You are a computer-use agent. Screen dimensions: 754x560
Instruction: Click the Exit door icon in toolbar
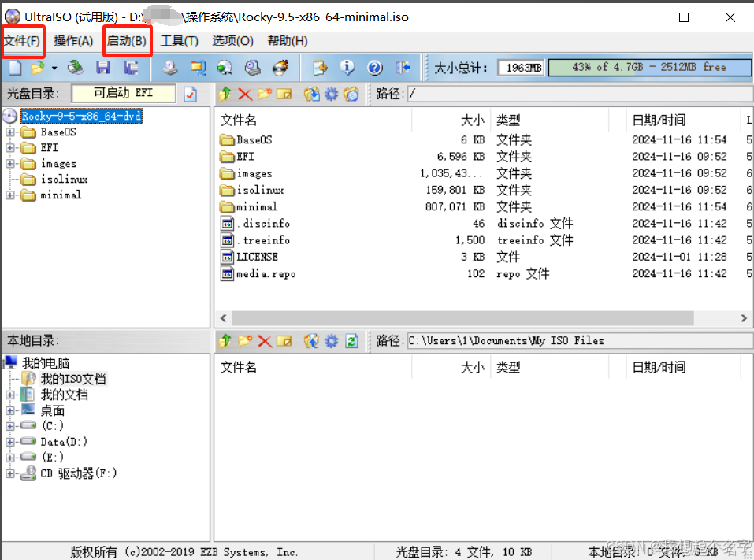tap(403, 68)
